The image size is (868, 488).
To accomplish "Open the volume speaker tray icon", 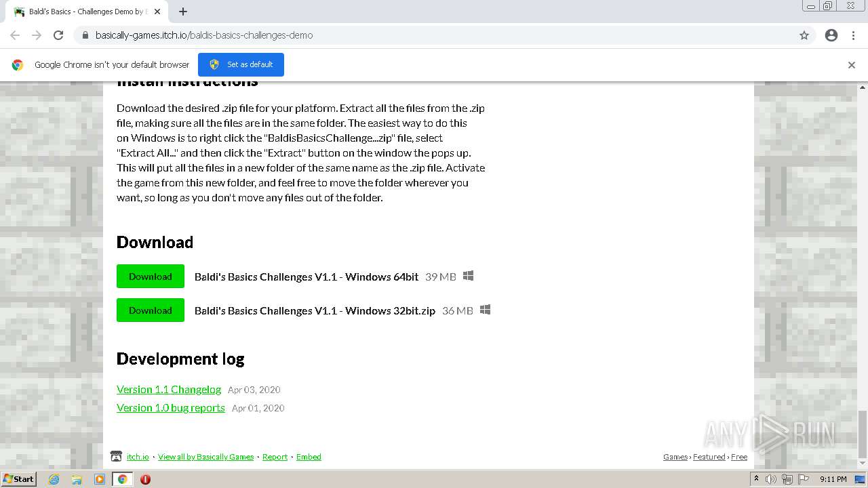I will click(x=771, y=479).
